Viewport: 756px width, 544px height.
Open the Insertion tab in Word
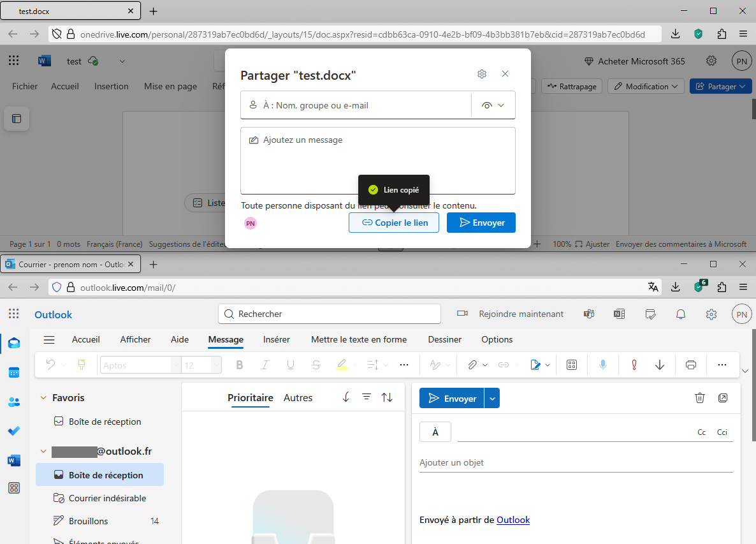pyautogui.click(x=112, y=86)
